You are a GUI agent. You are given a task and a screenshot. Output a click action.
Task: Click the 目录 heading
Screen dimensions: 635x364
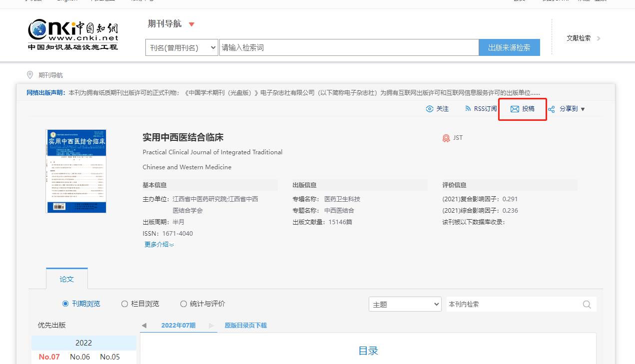click(x=368, y=351)
